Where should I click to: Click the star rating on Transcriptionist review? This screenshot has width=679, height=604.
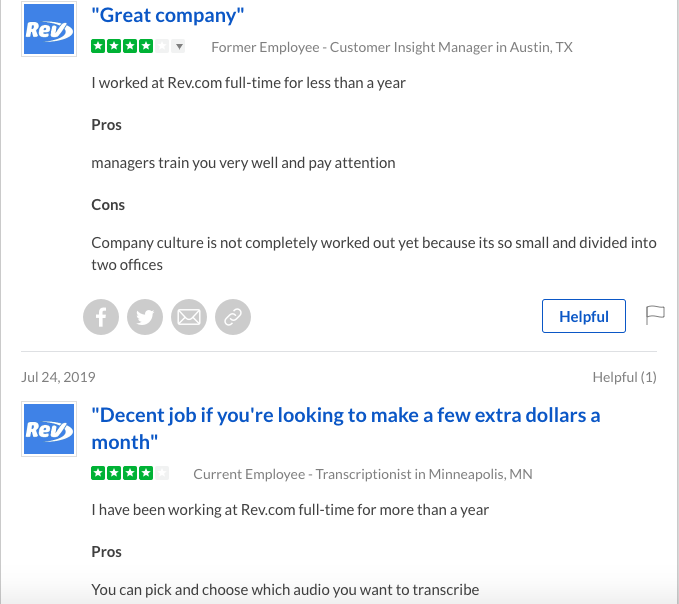click(130, 473)
